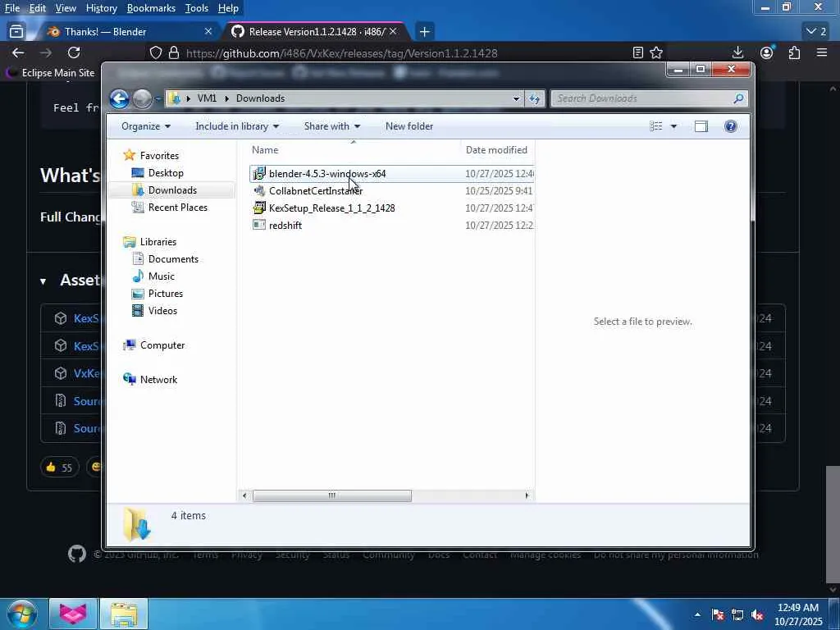
Task: Close the Thanks! — Blender tab
Action: pos(208,32)
